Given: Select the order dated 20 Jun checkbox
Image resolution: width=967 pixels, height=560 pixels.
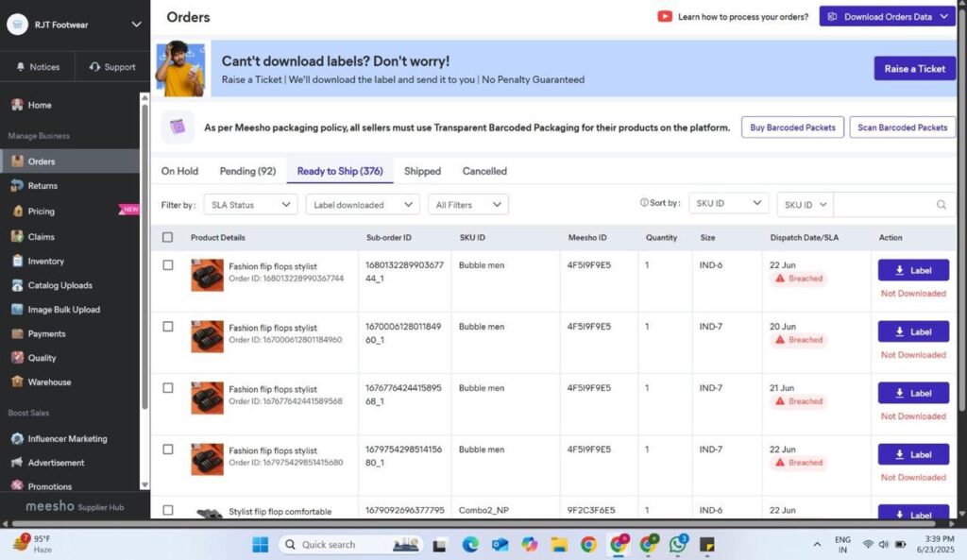Looking at the screenshot, I should coord(168,326).
